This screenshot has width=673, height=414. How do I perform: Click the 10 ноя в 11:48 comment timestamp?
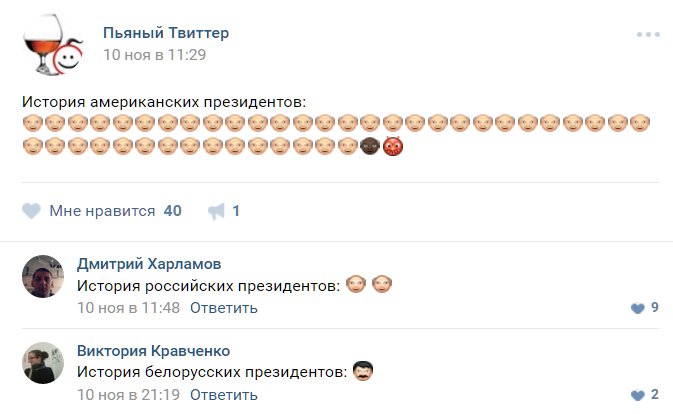click(x=128, y=308)
